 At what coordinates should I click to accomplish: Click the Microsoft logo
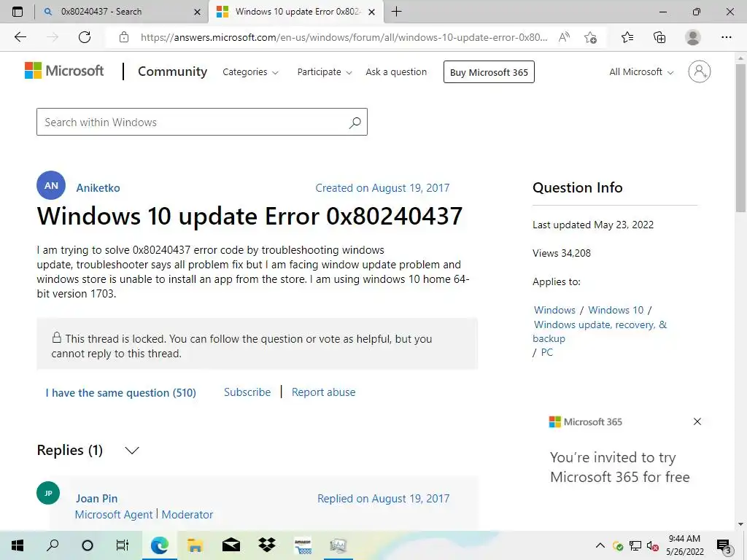tap(64, 71)
